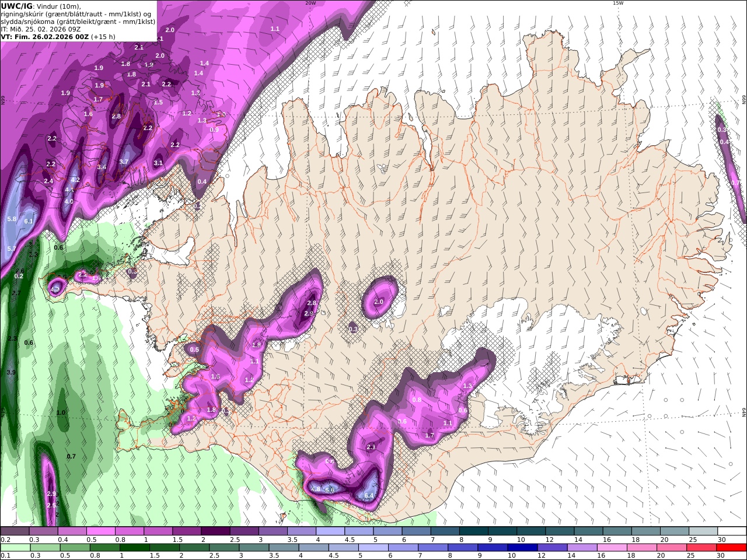Click the '(+15 h)' forecast offset text
Viewport: 747px width, 560px height.
pyautogui.click(x=103, y=37)
